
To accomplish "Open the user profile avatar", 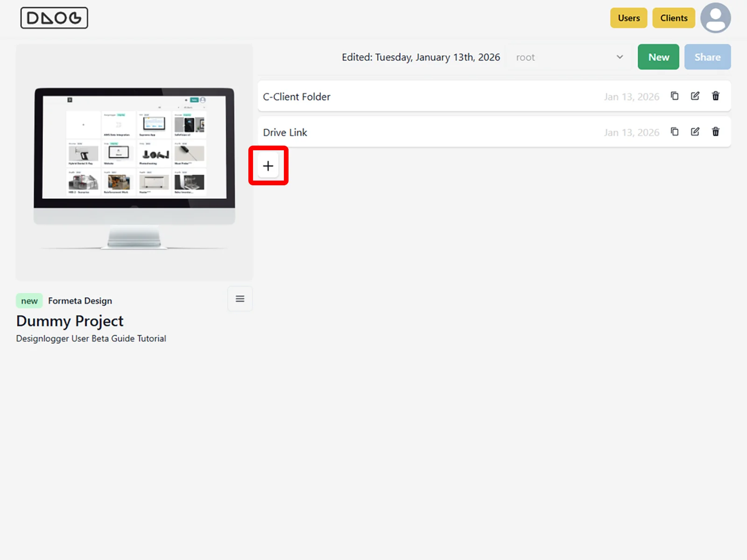I will pos(715,18).
